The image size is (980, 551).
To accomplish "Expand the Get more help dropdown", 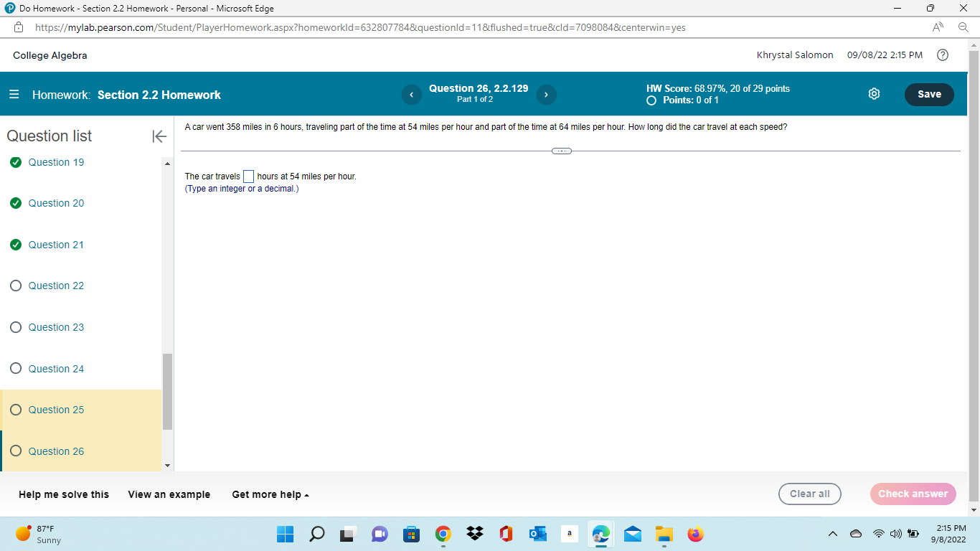I will (x=270, y=494).
